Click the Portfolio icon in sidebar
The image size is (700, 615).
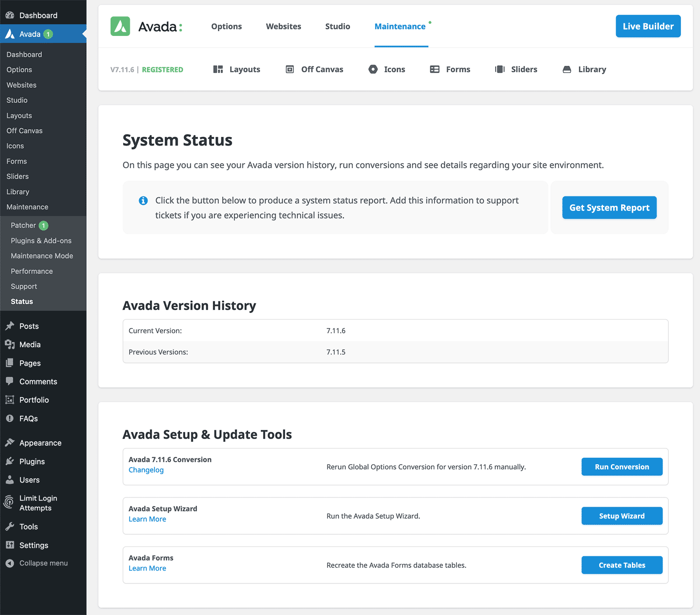[x=10, y=399]
